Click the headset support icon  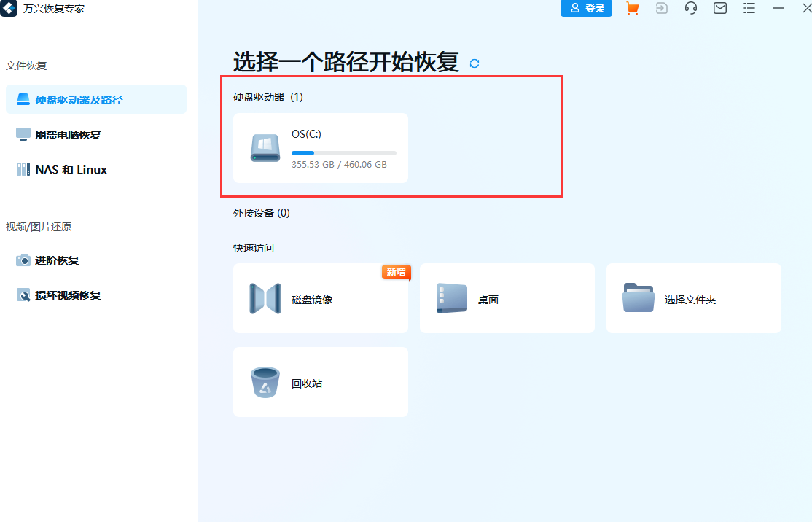point(690,9)
